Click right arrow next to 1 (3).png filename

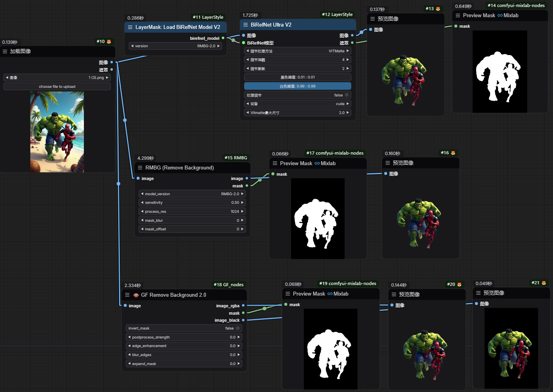tap(107, 78)
